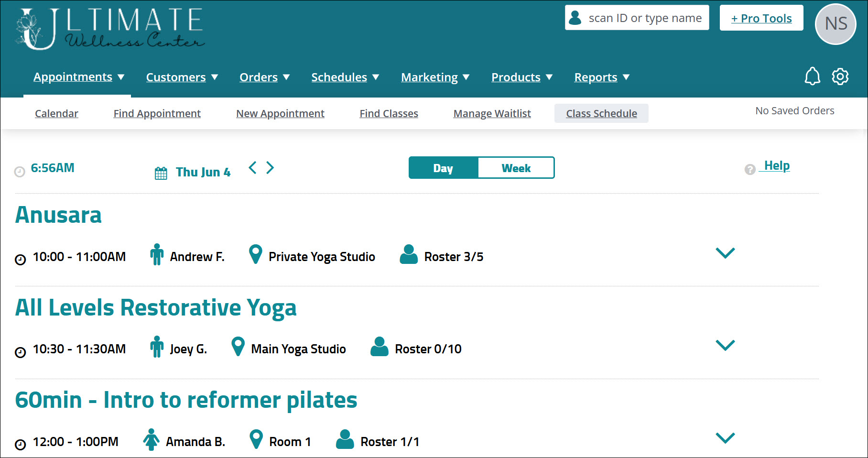Open the Products dropdown menu
Image resolution: width=868 pixels, height=458 pixels.
522,77
